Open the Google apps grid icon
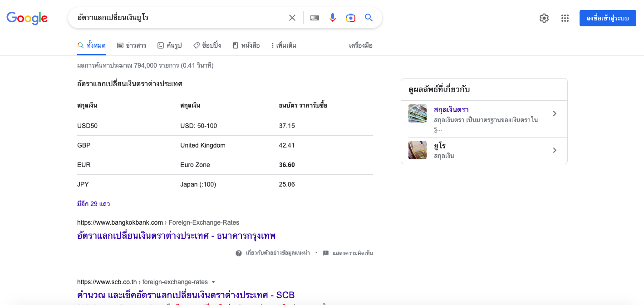644x305 pixels. [x=565, y=18]
